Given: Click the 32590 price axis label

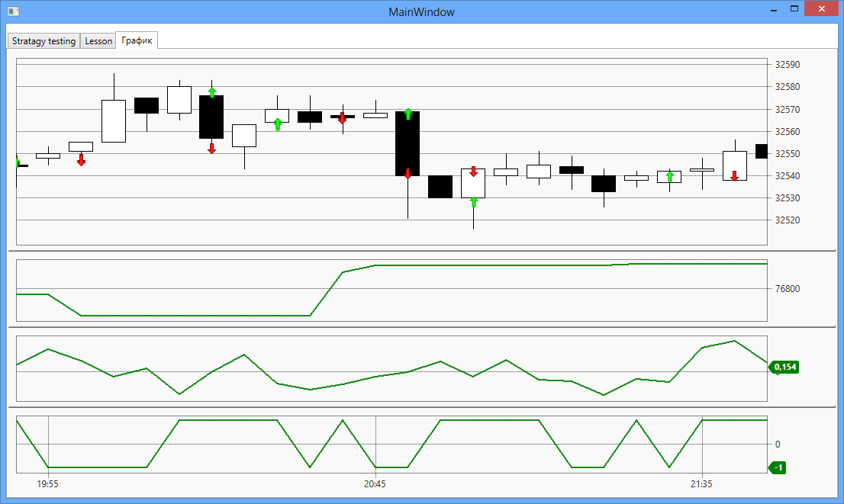Looking at the screenshot, I should [788, 65].
